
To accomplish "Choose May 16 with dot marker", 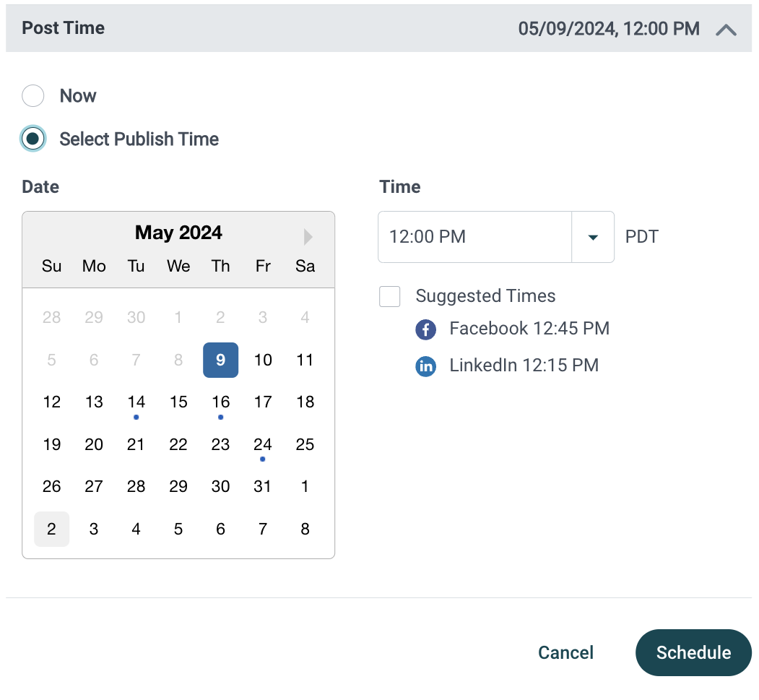I will click(x=221, y=402).
